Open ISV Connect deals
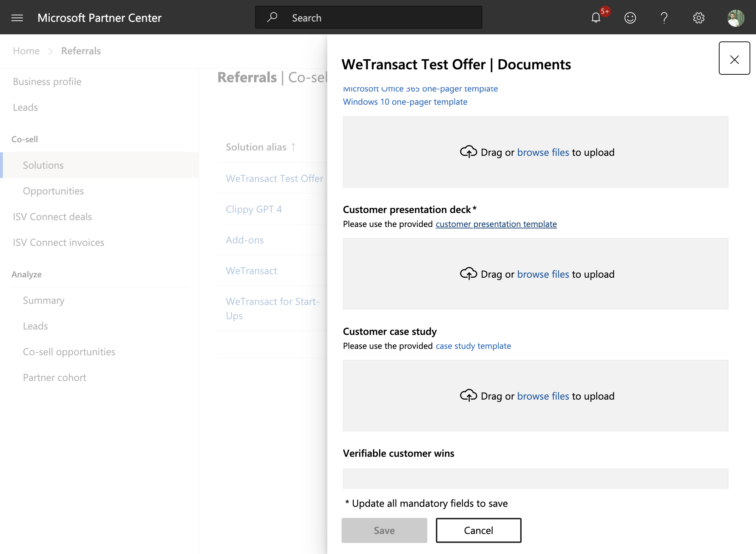This screenshot has height=554, width=756. pos(53,217)
